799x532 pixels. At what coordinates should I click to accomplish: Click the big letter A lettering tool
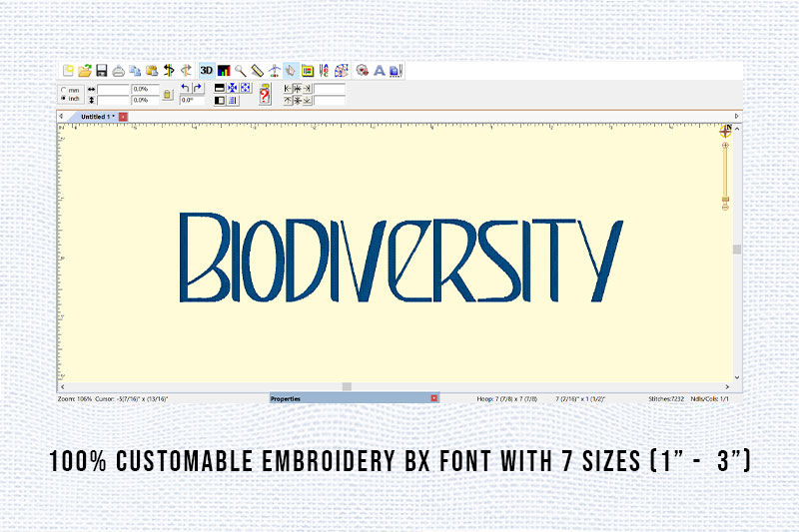[380, 71]
